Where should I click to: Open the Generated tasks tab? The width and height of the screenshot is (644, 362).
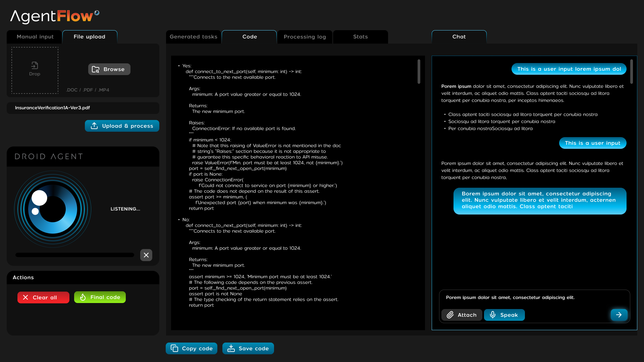194,37
